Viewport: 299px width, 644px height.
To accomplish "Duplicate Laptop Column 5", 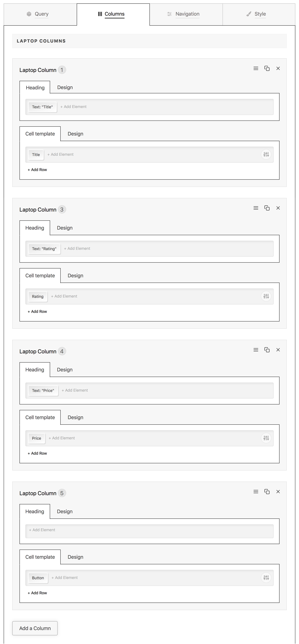I will 267,492.
